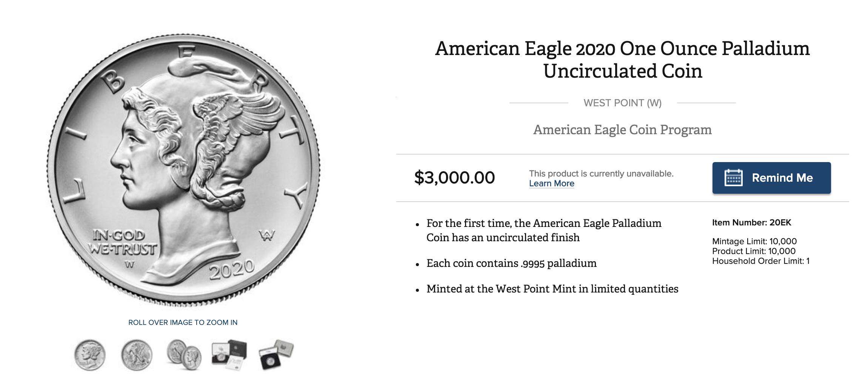Select the reverse eagle coin thumbnail
868x389 pixels.
pos(137,355)
